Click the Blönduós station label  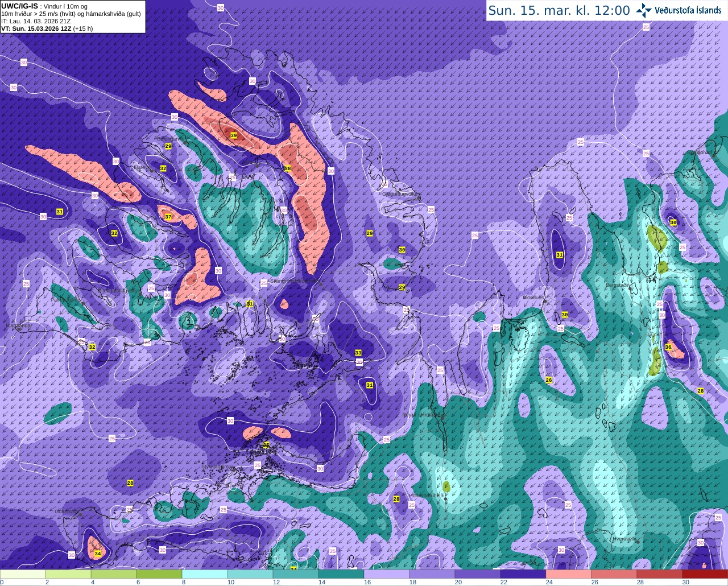533,298
